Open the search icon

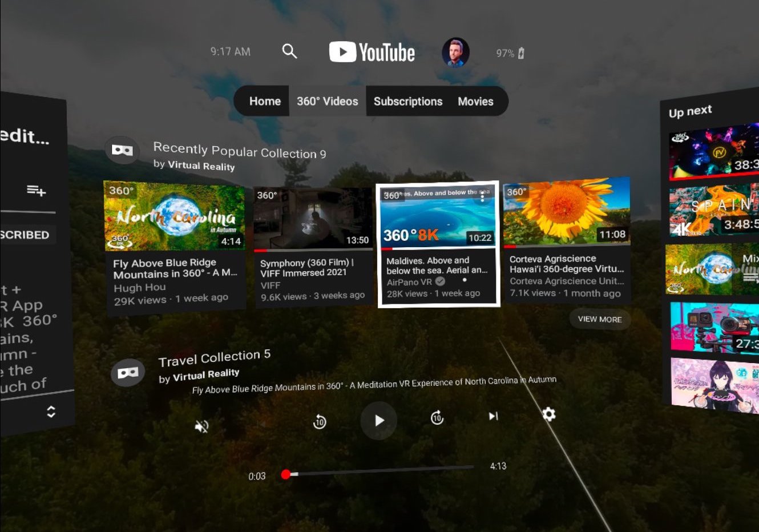pyautogui.click(x=289, y=51)
